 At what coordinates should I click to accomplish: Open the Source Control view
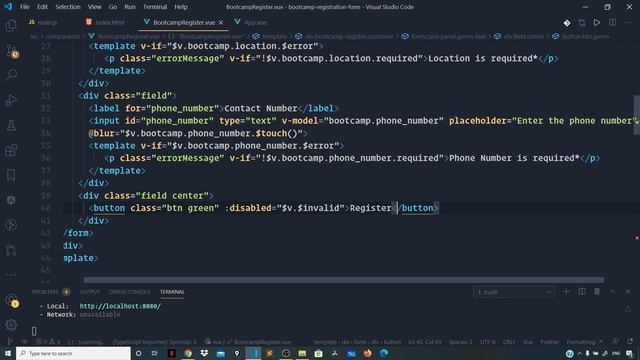point(11,51)
